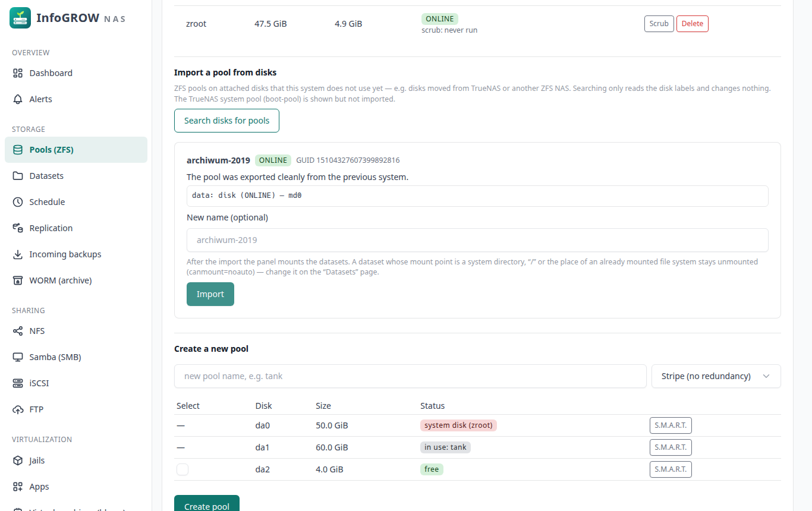Click the 47.5 GiB size of zroot
Screen dimensions: 812x511
(271, 24)
